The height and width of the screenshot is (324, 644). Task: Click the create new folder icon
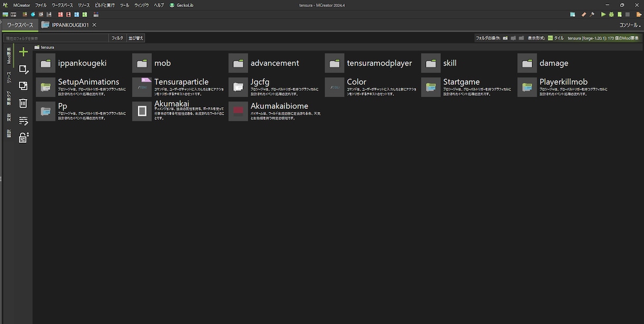click(x=505, y=38)
